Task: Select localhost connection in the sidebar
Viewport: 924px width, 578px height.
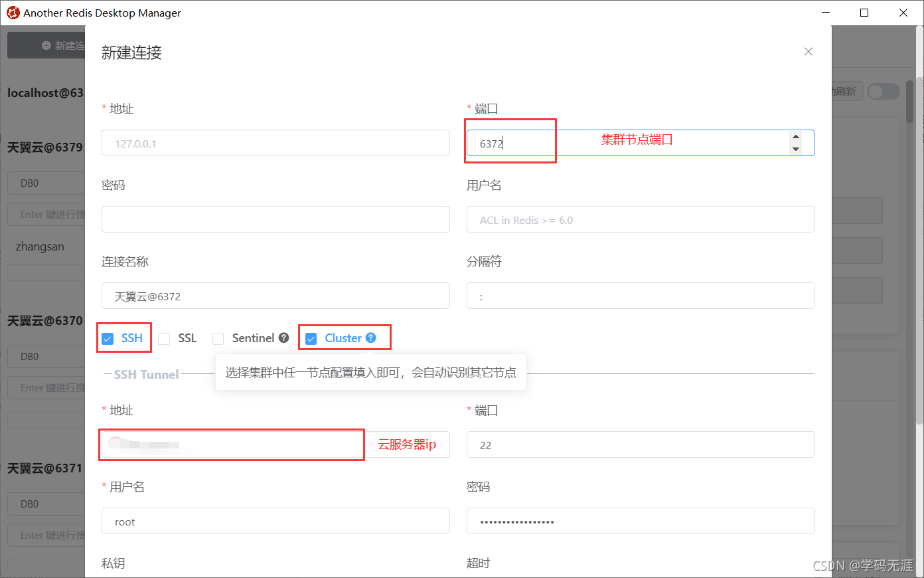Action: [45, 93]
